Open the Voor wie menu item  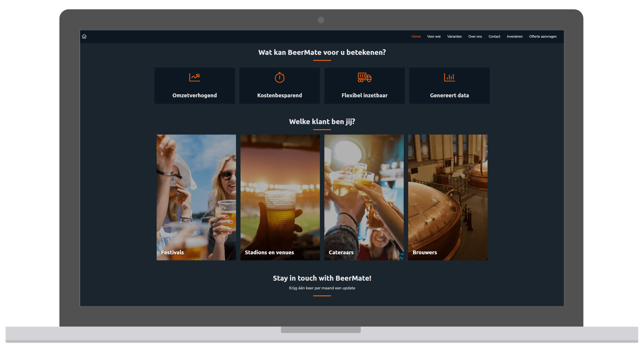[x=434, y=37]
